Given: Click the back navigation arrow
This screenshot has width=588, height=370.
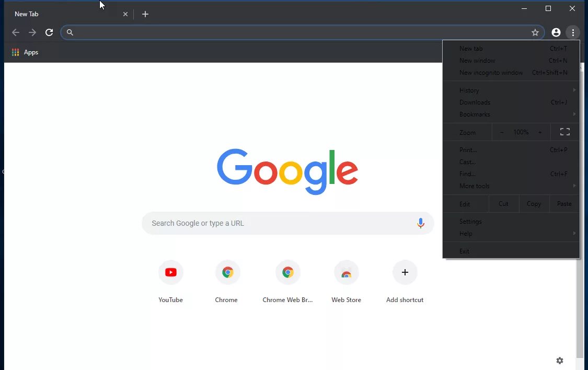Looking at the screenshot, I should tap(15, 32).
